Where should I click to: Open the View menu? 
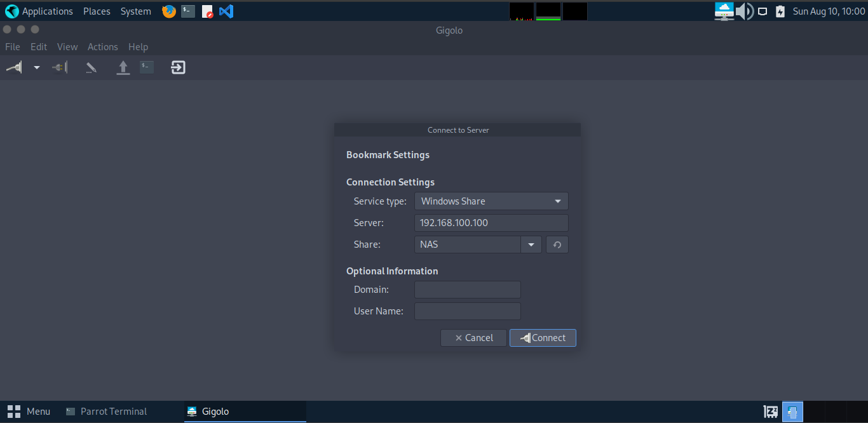pyautogui.click(x=67, y=46)
